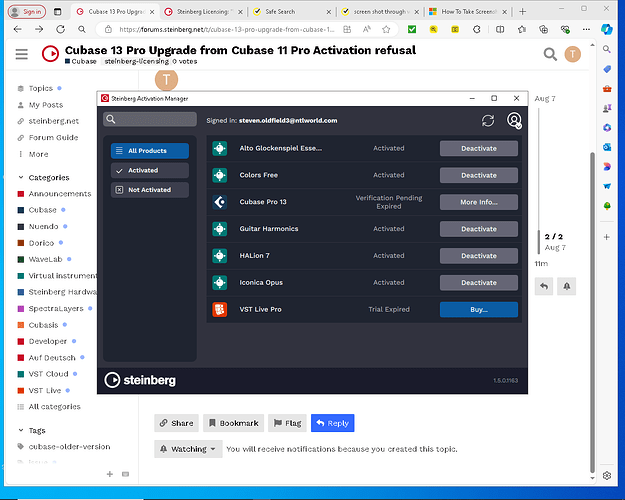Click the HALion 7 product icon
This screenshot has width=625, height=500.
220,256
